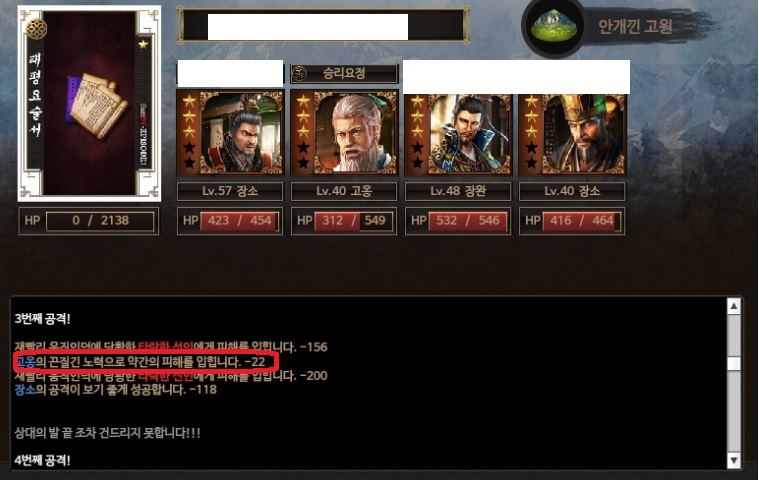Screen dimensions: 759x480
Task: Click the 태평요술서 item card
Action: [x=89, y=104]
